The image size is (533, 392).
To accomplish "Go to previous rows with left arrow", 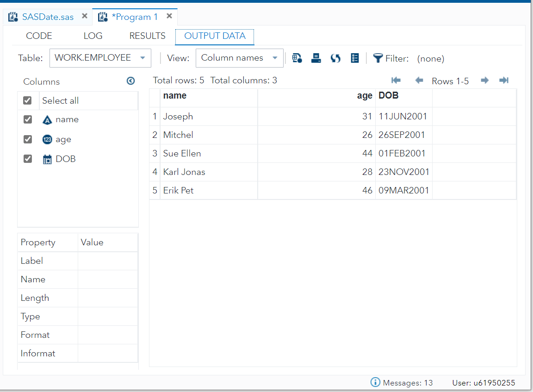I will click(419, 80).
